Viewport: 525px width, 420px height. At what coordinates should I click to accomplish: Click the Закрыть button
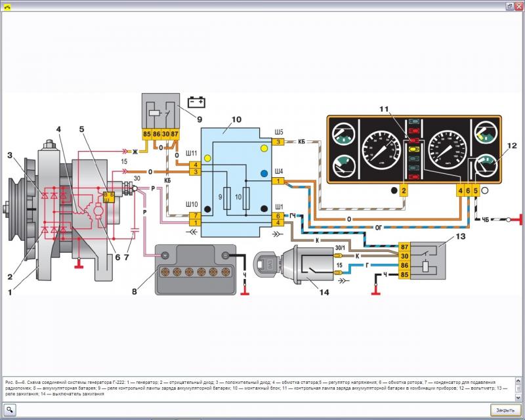(505, 410)
